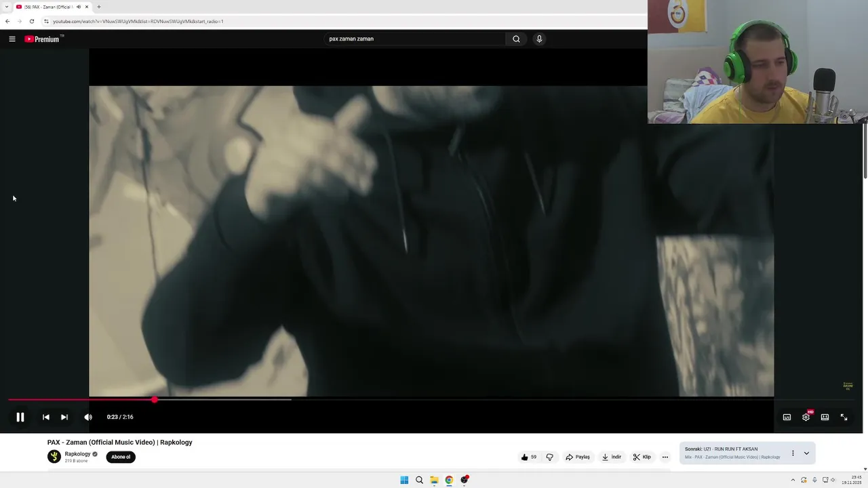
Task: Skip to the next video
Action: tap(64, 417)
